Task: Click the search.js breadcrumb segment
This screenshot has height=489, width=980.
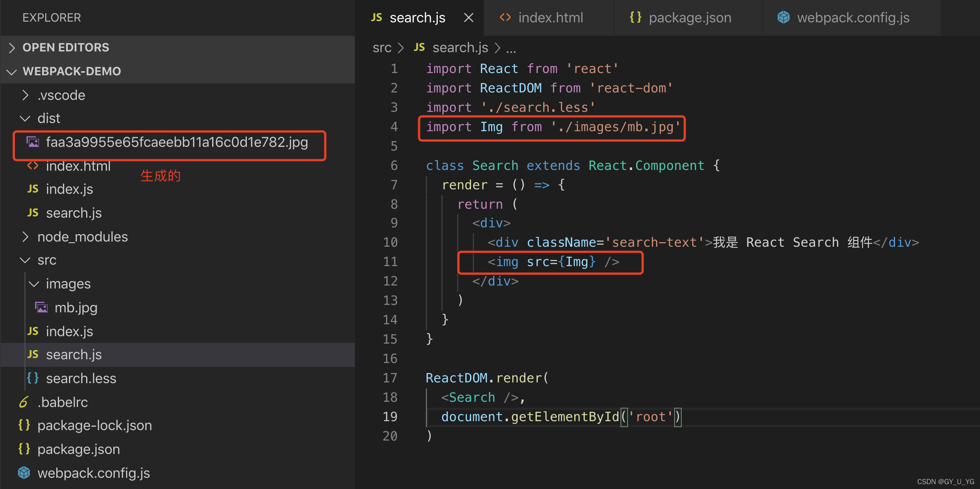Action: [460, 48]
